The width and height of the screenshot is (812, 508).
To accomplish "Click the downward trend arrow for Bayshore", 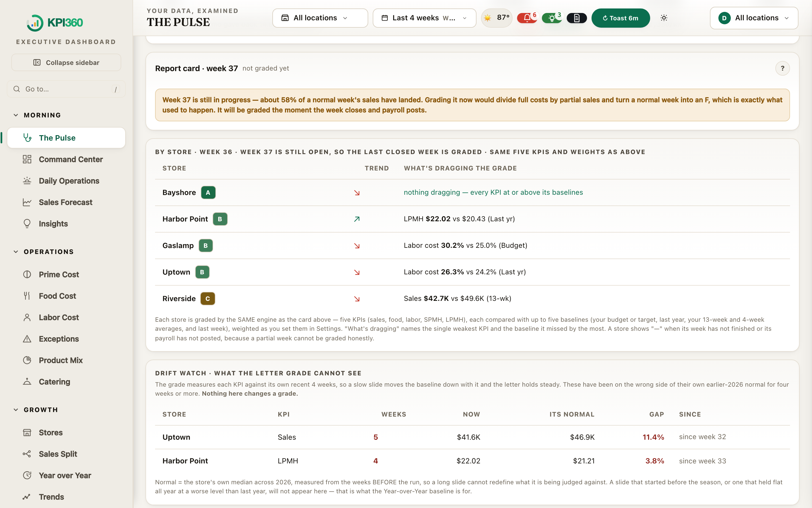I will pos(357,193).
